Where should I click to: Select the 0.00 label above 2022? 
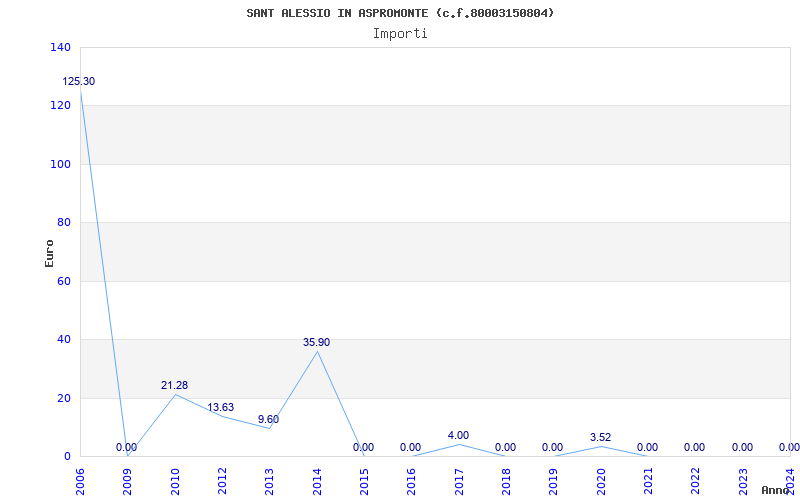(x=694, y=447)
